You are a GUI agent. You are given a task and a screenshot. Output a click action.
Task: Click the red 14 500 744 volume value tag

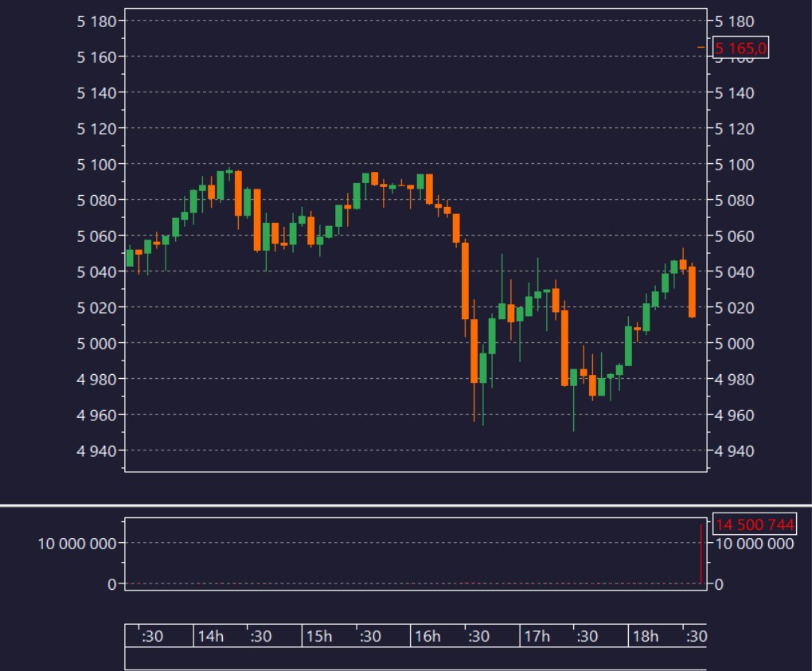click(x=755, y=525)
